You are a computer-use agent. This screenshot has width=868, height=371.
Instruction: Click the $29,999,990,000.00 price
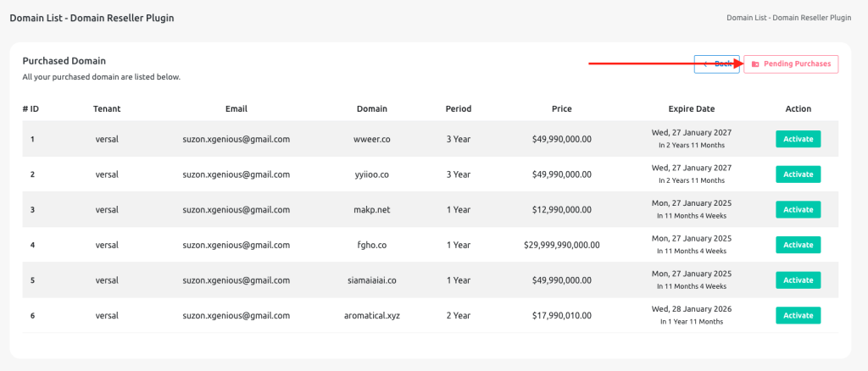coord(562,245)
